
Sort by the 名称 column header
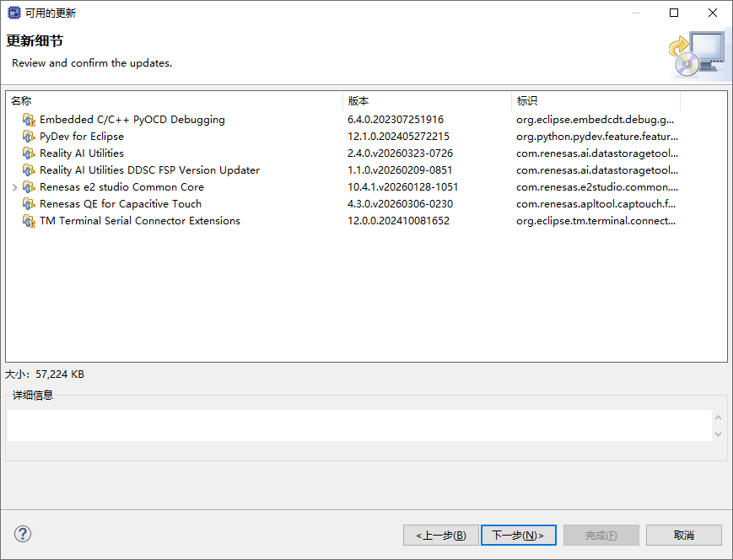[174, 101]
